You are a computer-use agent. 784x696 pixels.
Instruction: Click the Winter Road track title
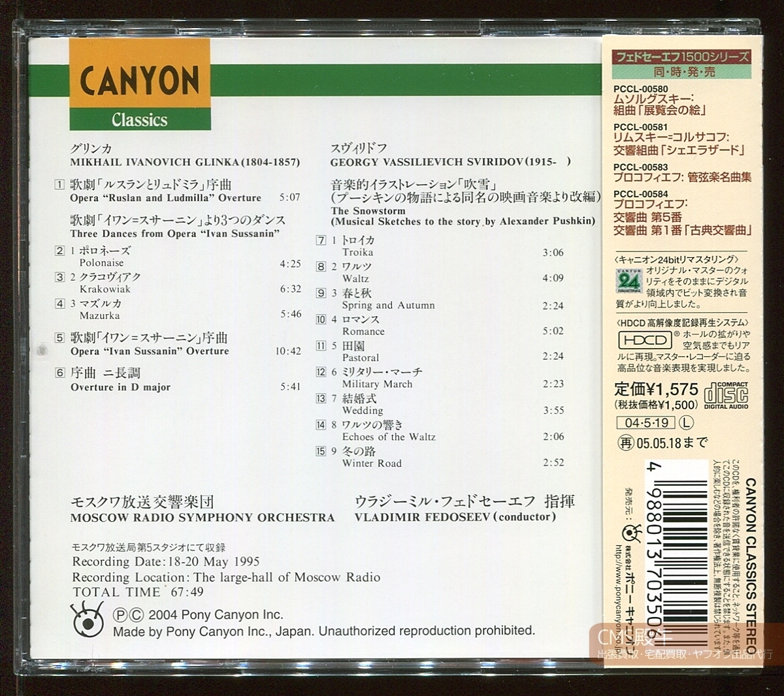(x=372, y=464)
